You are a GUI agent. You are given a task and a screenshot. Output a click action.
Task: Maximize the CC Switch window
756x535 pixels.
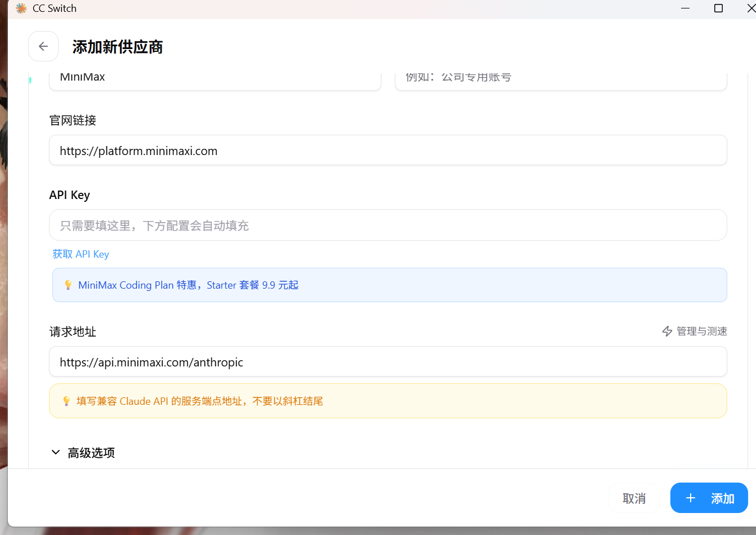[x=718, y=8]
